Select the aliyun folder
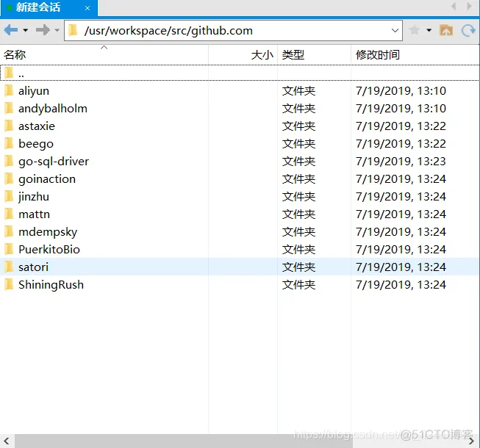The image size is (480, 448). (x=240, y=91)
